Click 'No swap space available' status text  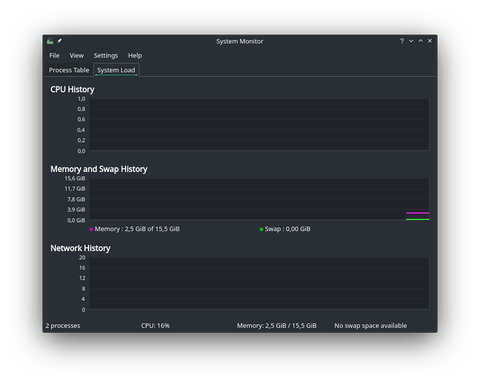pyautogui.click(x=371, y=326)
